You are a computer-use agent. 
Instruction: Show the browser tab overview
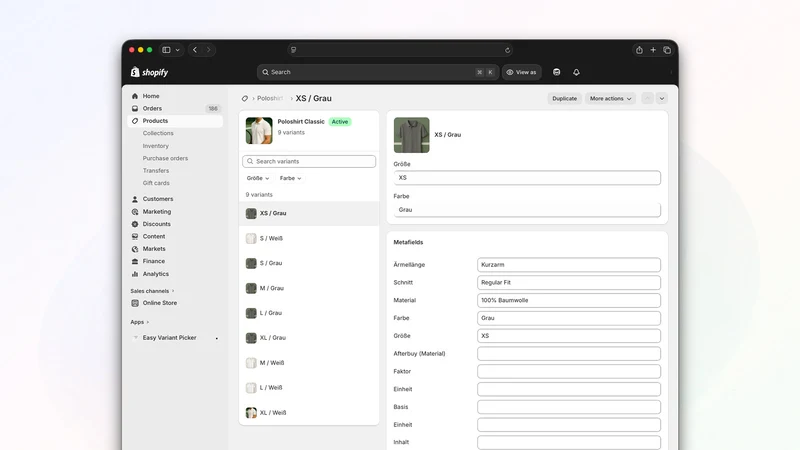667,50
